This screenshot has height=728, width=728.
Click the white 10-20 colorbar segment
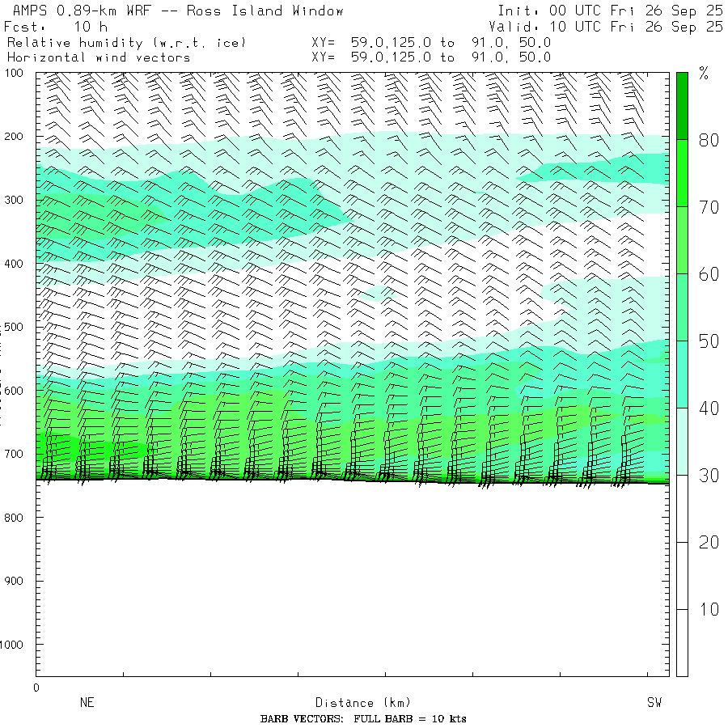point(682,576)
